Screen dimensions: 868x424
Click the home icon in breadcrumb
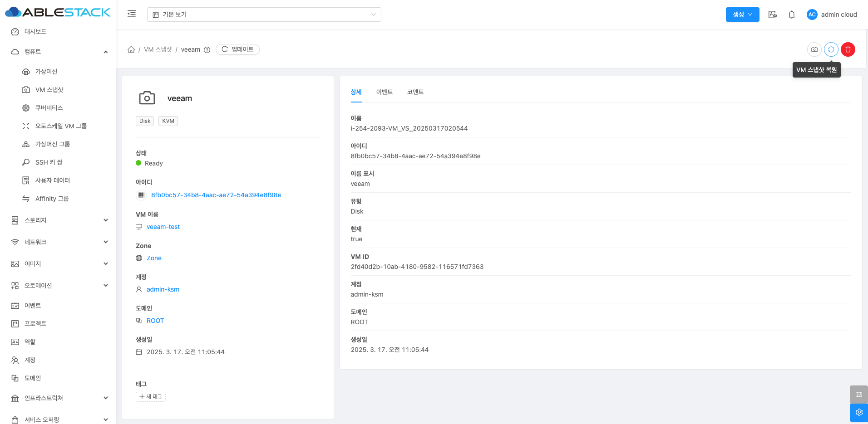(x=131, y=49)
